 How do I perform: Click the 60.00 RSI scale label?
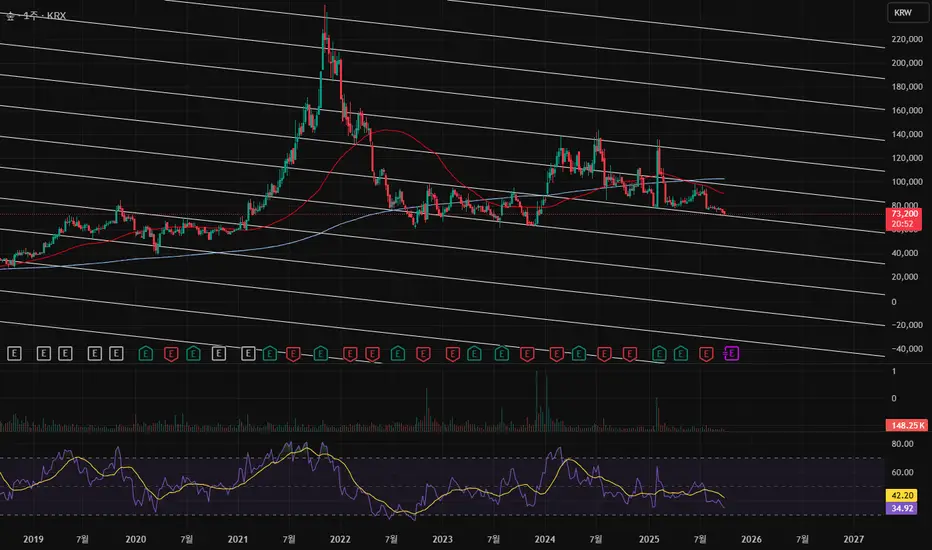(902, 473)
